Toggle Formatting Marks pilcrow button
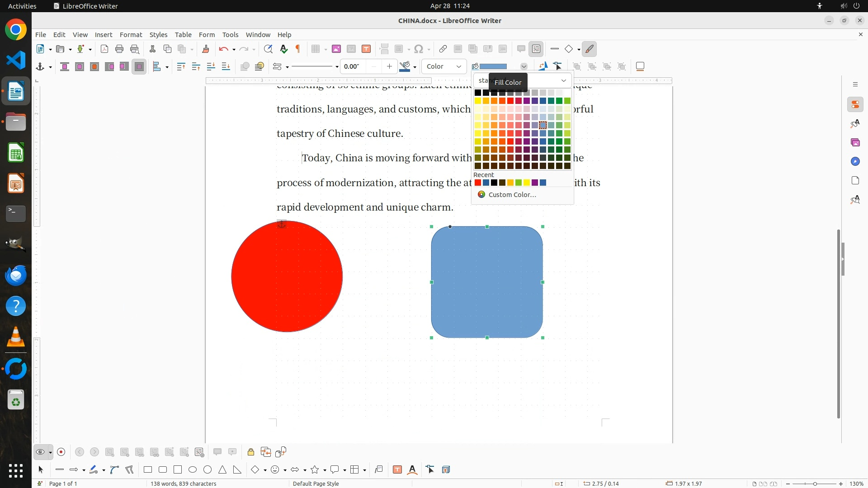The width and height of the screenshot is (868, 488). coord(298,49)
